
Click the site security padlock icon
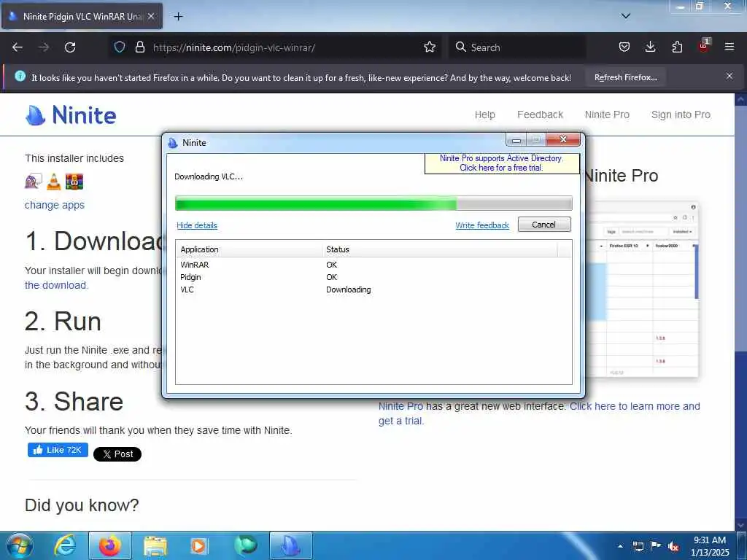coord(139,47)
